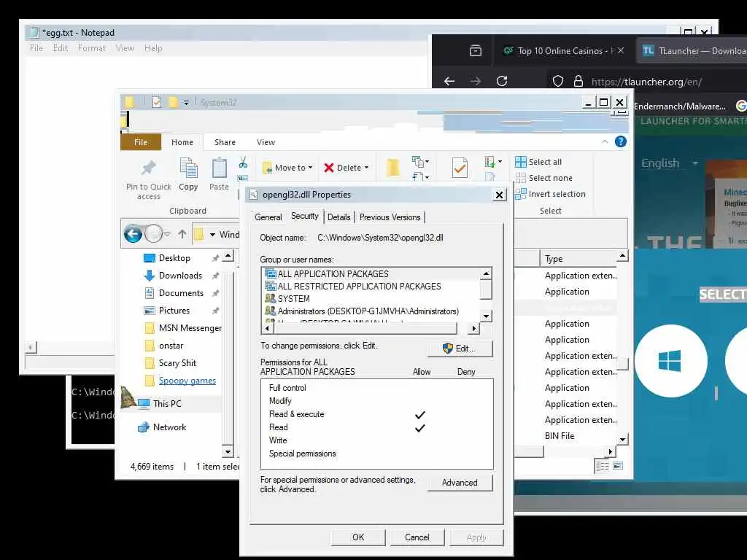Click the Invert selection icon
The height and width of the screenshot is (560, 747).
click(x=521, y=194)
